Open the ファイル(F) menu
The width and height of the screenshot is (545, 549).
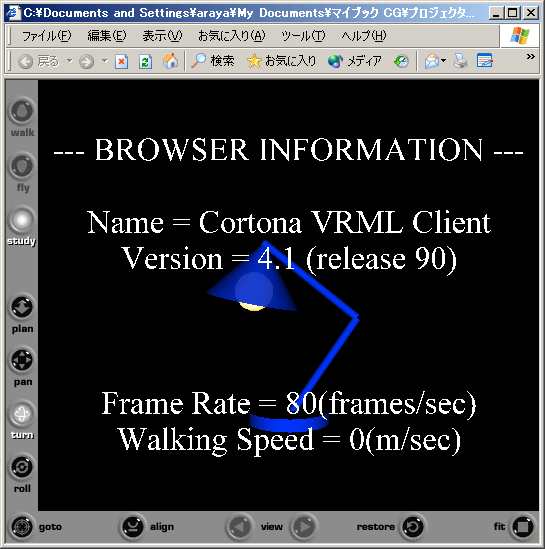point(46,36)
